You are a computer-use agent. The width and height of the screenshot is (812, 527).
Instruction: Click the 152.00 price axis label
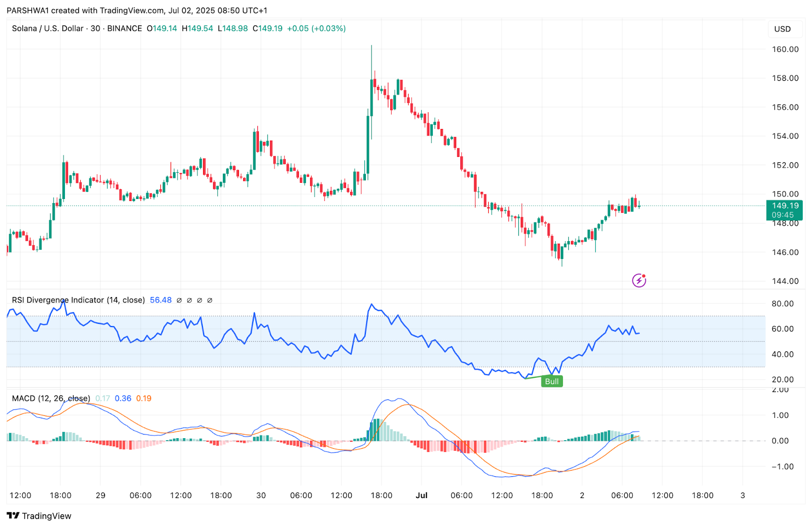[x=785, y=165]
